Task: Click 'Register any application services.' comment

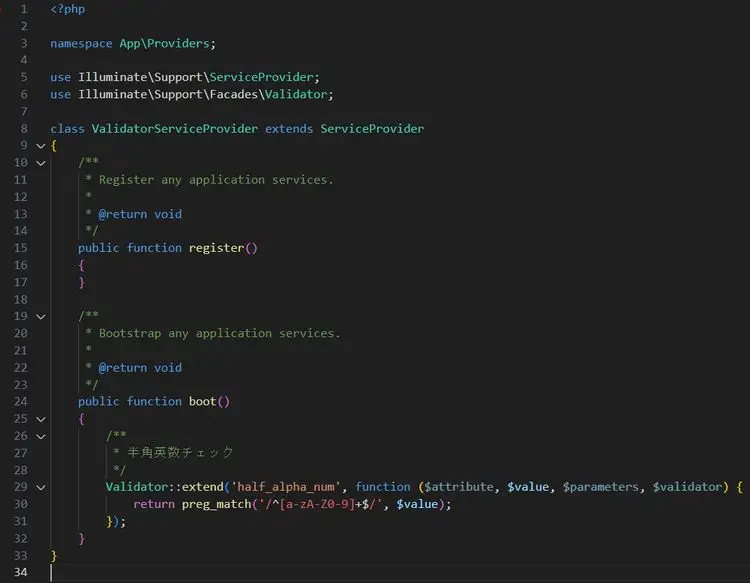Action: (x=216, y=180)
